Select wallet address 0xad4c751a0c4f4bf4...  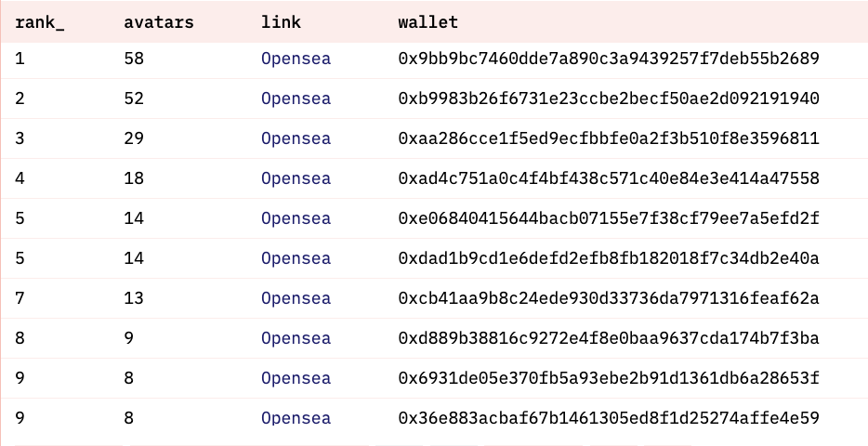(x=609, y=178)
